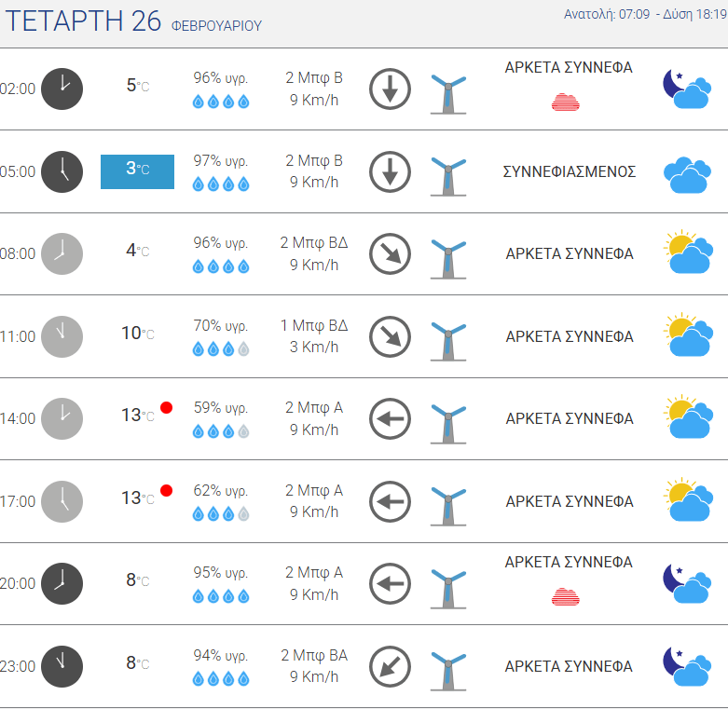Click the red dot beside 13°C at 17:00
This screenshot has height=709, width=728.
coord(166,490)
